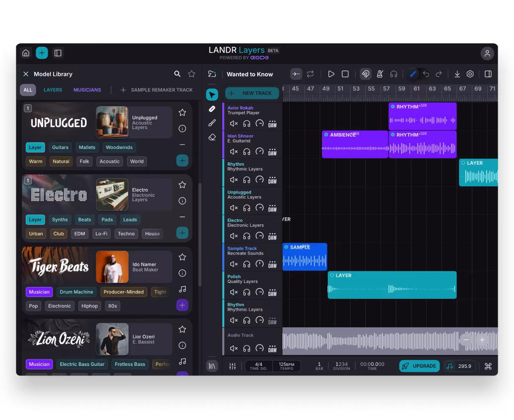Select the eraser tool in tool strip
The width and height of the screenshot is (514, 420).
pos(212,137)
